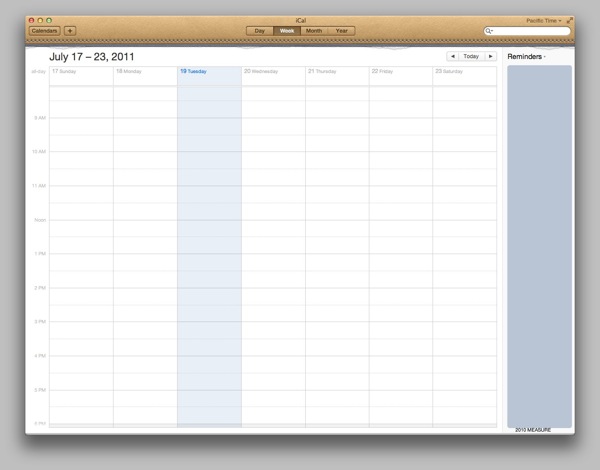
Task: Switch to Month view
Action: pos(314,31)
